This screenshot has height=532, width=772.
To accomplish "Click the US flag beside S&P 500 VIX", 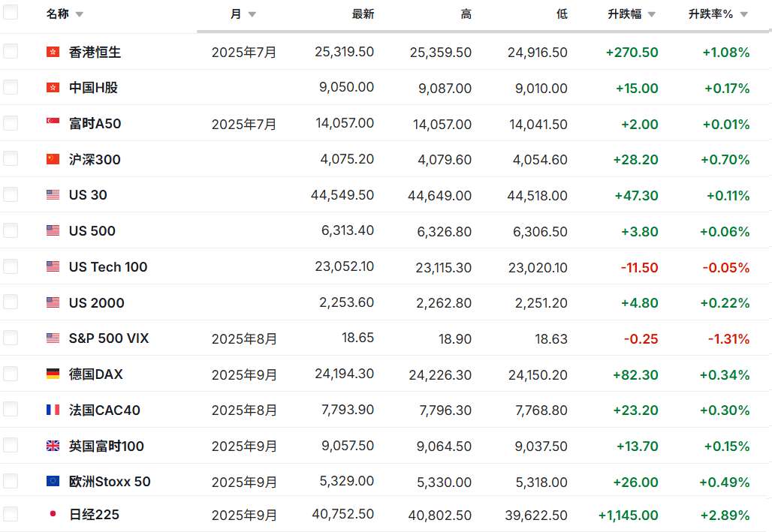I will tap(53, 338).
